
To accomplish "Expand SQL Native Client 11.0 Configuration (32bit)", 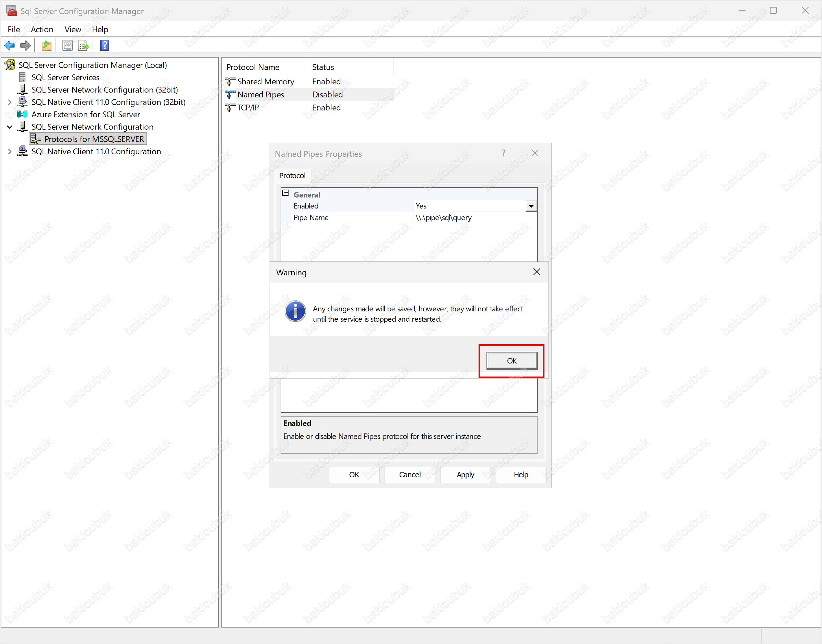I will 10,102.
